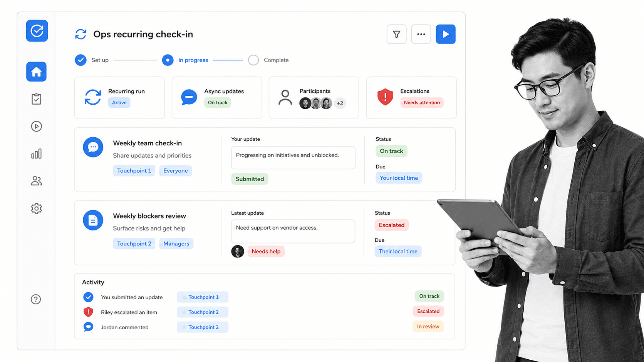Viewport: 644px width, 362px height.
Task: Open the Home sidebar icon
Action: (x=37, y=72)
